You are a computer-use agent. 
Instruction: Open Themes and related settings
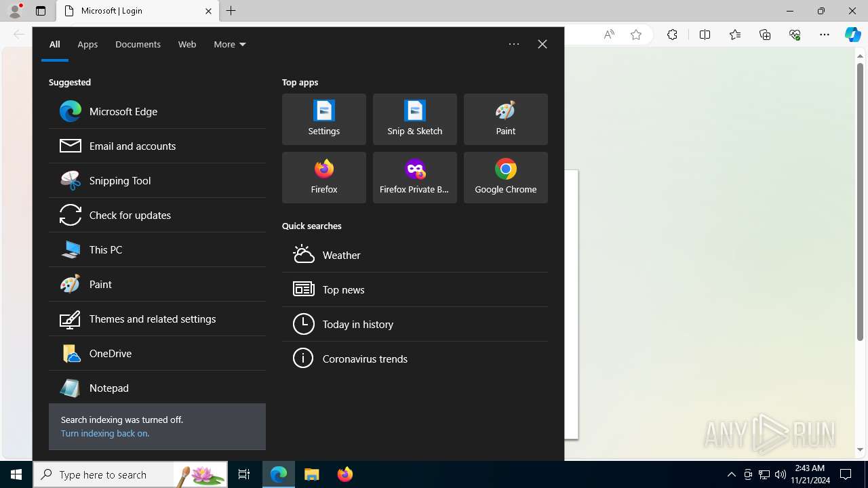[x=157, y=319]
